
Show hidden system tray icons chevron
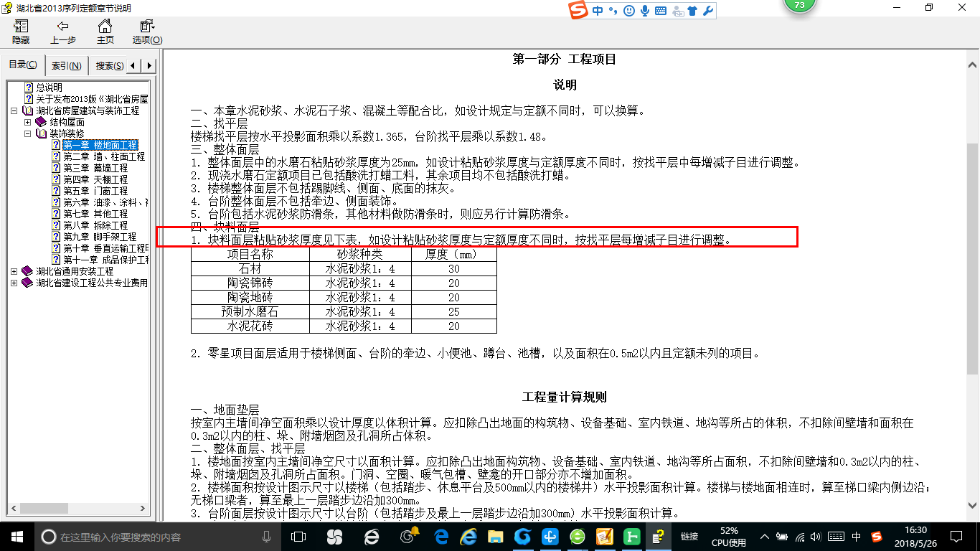[x=765, y=536]
